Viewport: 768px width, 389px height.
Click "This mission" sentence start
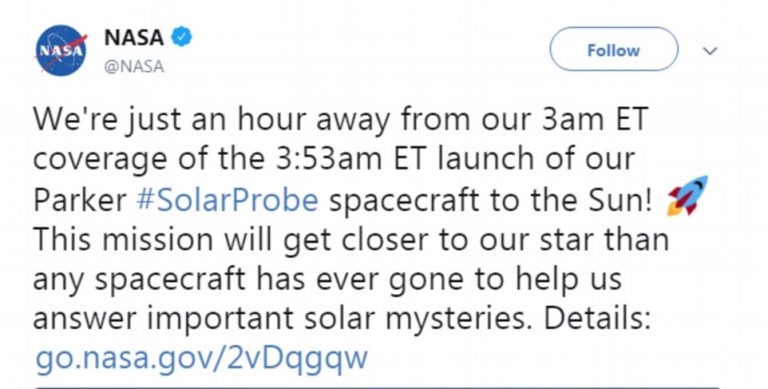point(123,239)
